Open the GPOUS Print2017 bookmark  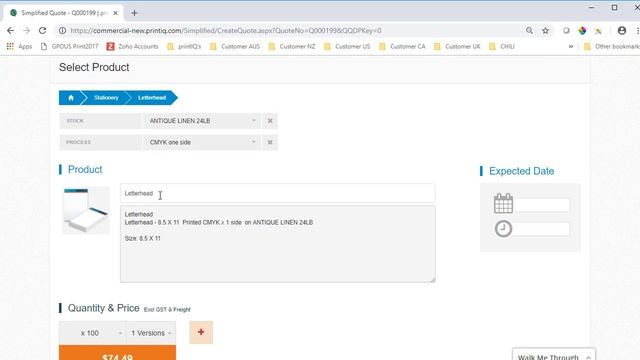click(70, 47)
